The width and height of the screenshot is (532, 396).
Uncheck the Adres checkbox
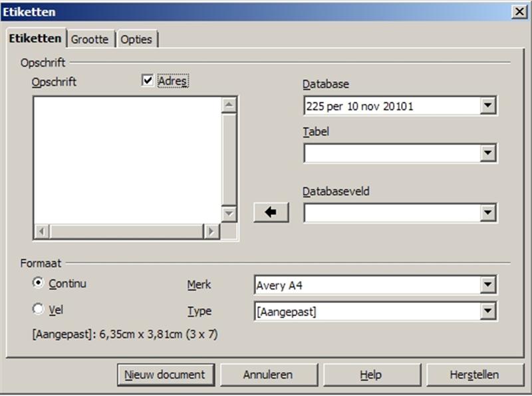click(148, 81)
